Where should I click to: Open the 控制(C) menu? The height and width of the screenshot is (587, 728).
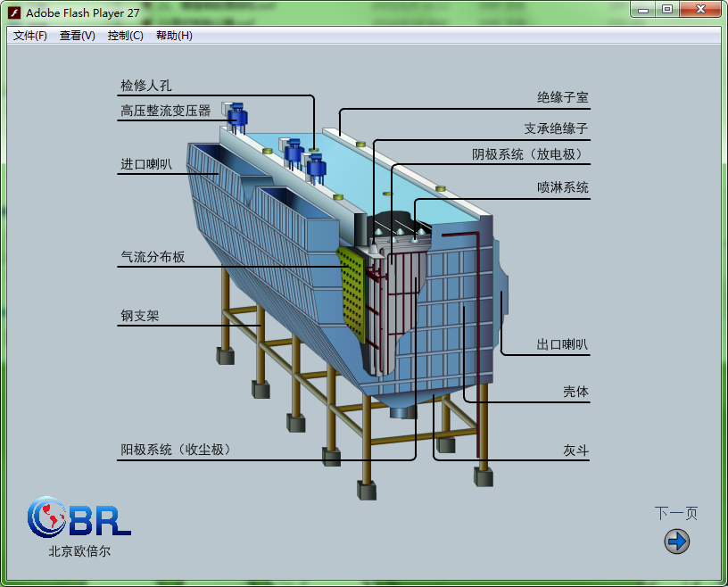(125, 36)
